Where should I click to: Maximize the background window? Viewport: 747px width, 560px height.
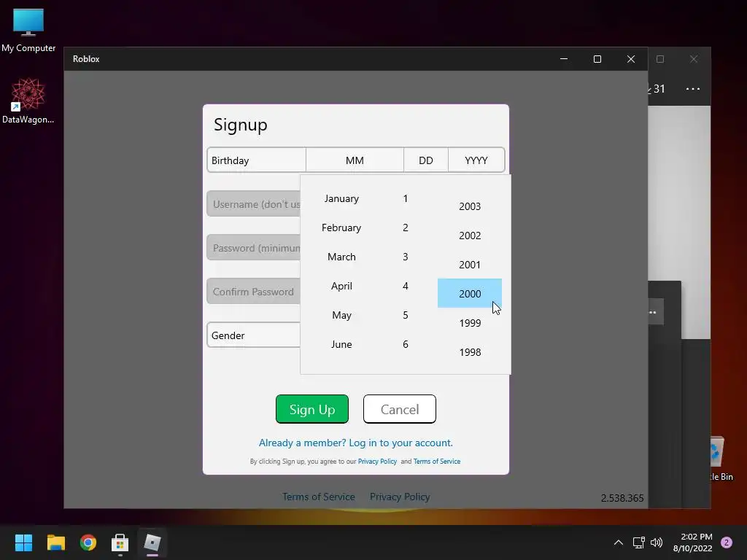(659, 59)
